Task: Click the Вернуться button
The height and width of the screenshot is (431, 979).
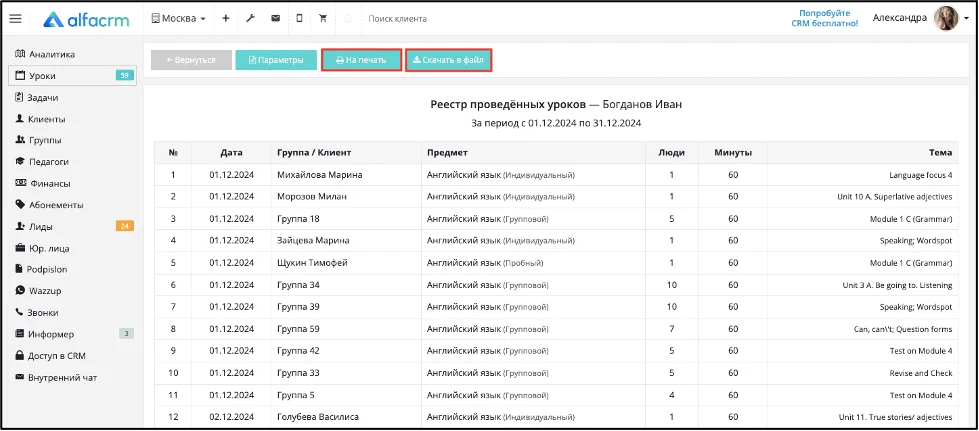Action: point(191,60)
